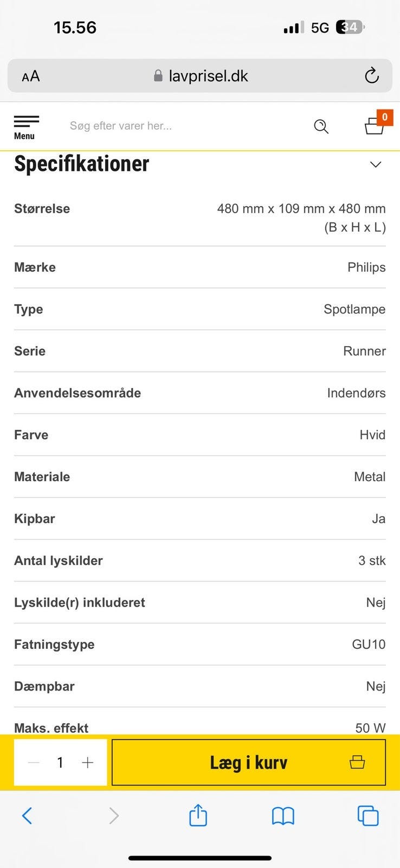The height and width of the screenshot is (868, 400).
Task: Tap lavprisel.dk address bar
Action: (x=208, y=76)
